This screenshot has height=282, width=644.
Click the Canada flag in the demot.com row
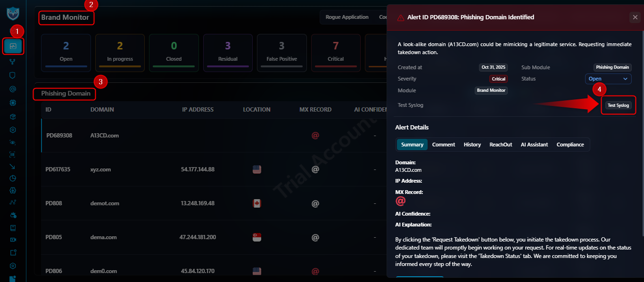[x=257, y=203]
